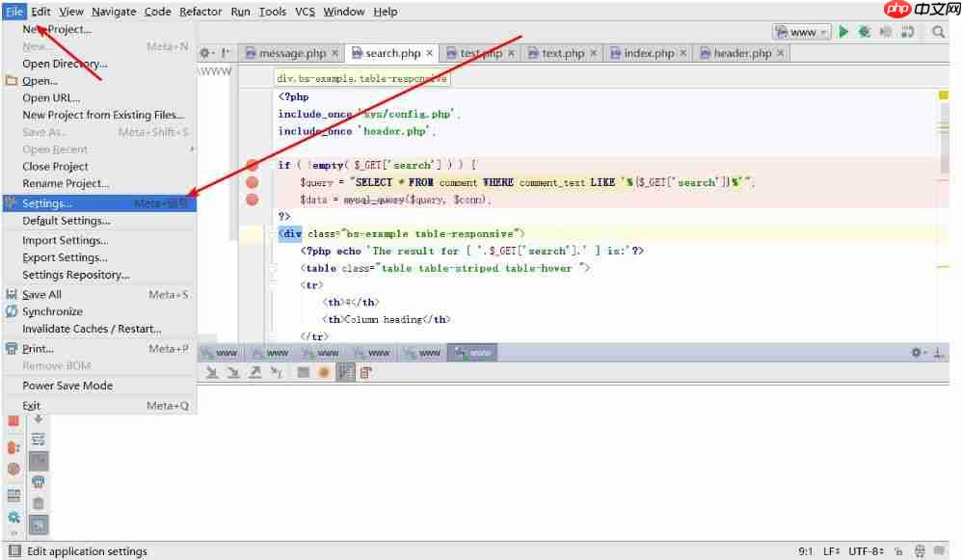Image resolution: width=962 pixels, height=560 pixels.
Task: Click the step into icon in debug toolbar
Action: pyautogui.click(x=233, y=372)
